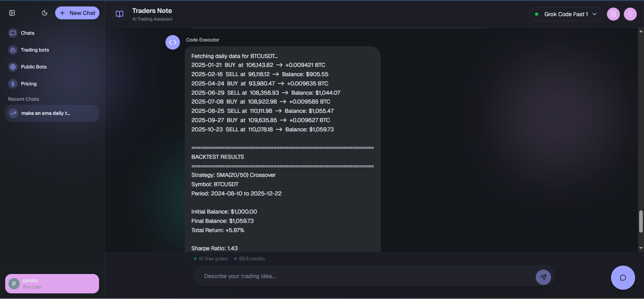644x299 pixels.
Task: Click scrollbar down arrow
Action: point(641,248)
